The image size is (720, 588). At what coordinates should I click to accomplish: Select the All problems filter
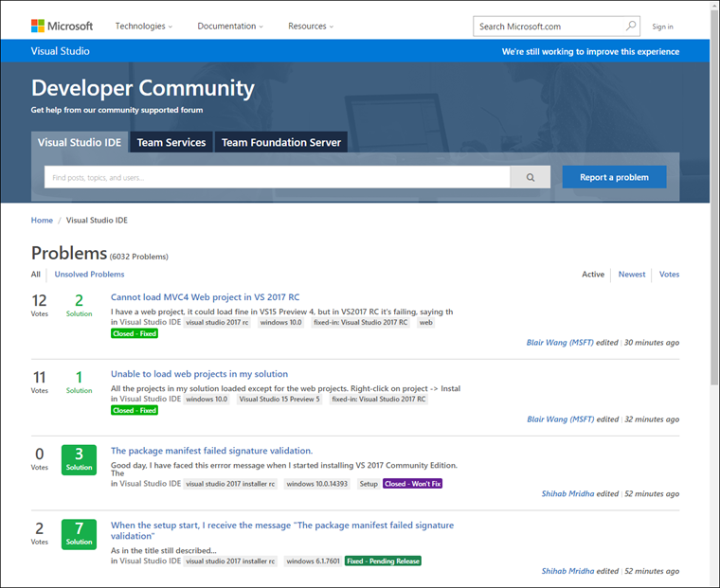point(35,274)
